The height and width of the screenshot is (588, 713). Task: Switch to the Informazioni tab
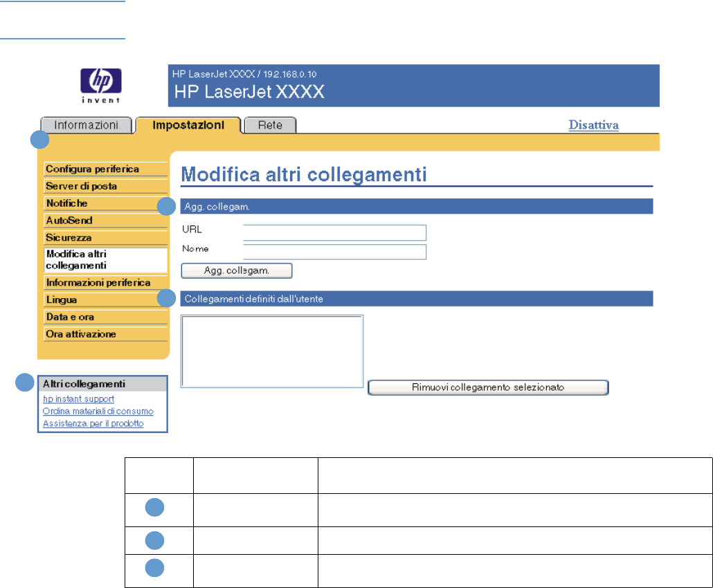pos(87,125)
